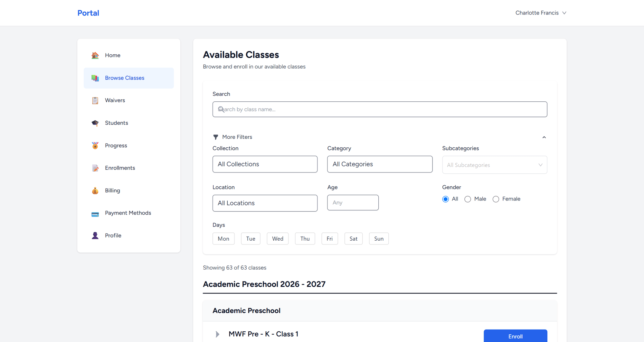Click the Waivers clipboard icon
Image resolution: width=644 pixels, height=342 pixels.
pyautogui.click(x=95, y=100)
